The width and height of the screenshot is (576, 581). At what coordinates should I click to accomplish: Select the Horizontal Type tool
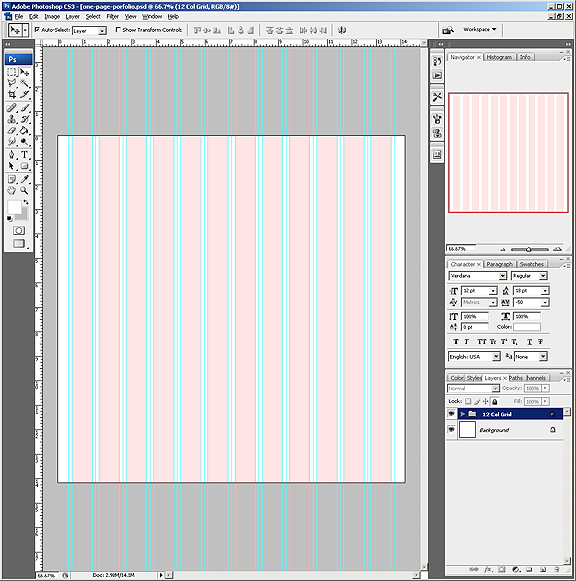pos(24,155)
